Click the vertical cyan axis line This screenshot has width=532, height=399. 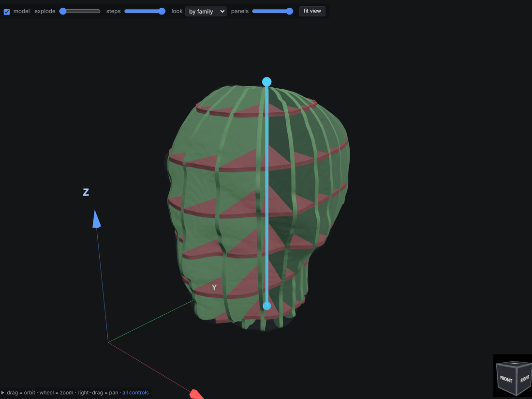[x=266, y=194]
